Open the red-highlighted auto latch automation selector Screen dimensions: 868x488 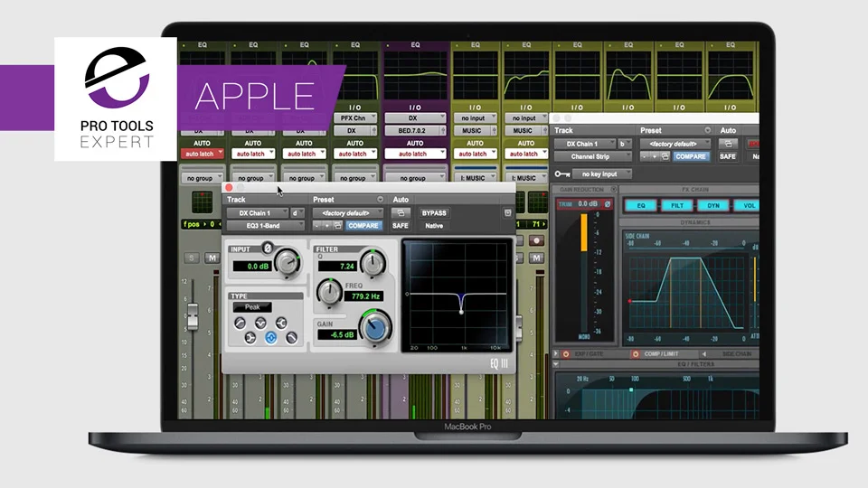click(x=202, y=154)
